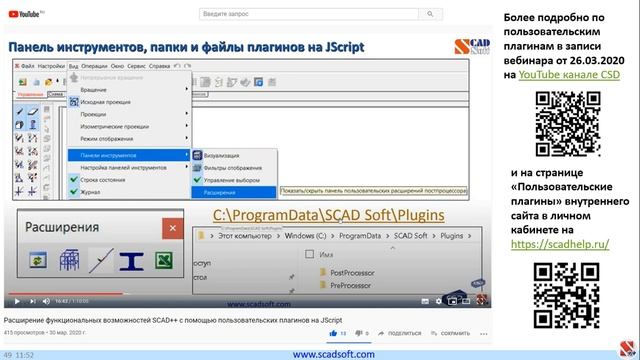Switch to miniplayer mode

[x=452, y=301]
